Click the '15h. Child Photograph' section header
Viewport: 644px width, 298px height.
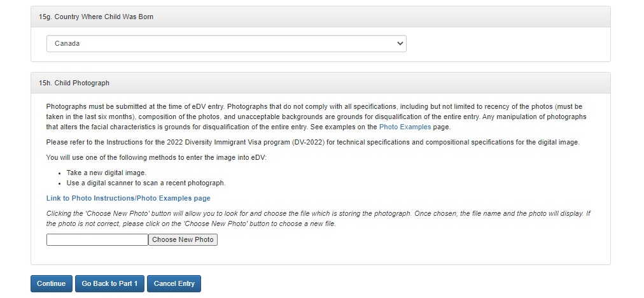pos(74,83)
